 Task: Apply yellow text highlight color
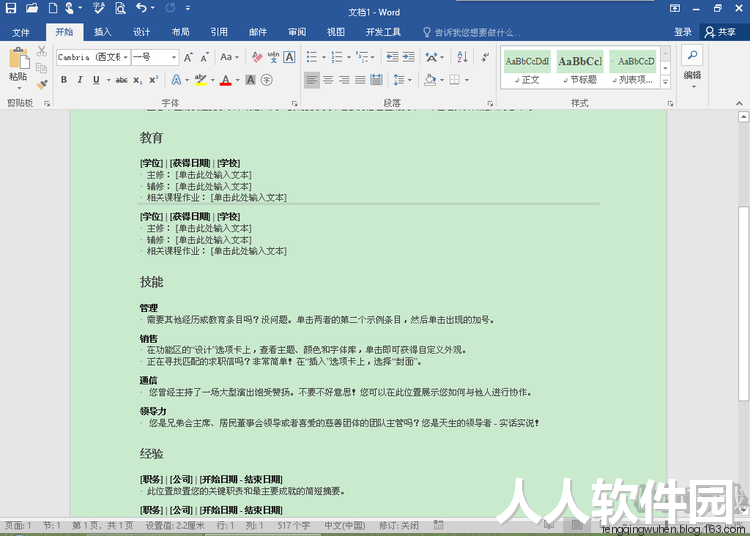pyautogui.click(x=201, y=80)
